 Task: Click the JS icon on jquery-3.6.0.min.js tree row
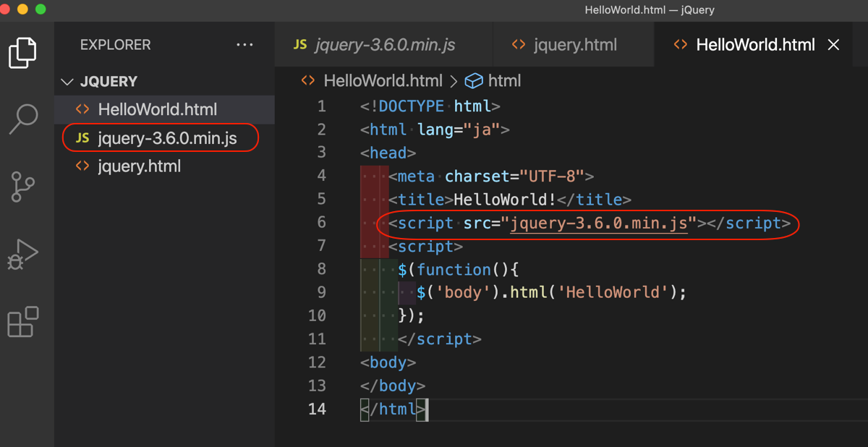(82, 138)
